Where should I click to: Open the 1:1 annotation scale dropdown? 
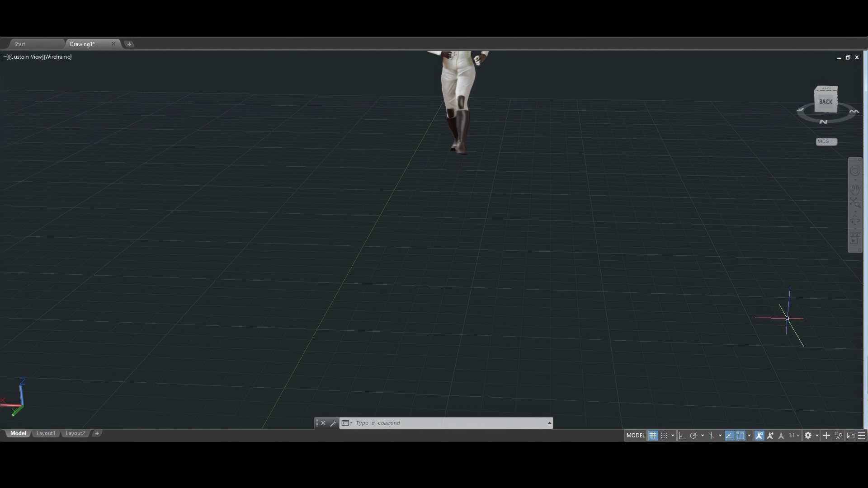tap(794, 436)
